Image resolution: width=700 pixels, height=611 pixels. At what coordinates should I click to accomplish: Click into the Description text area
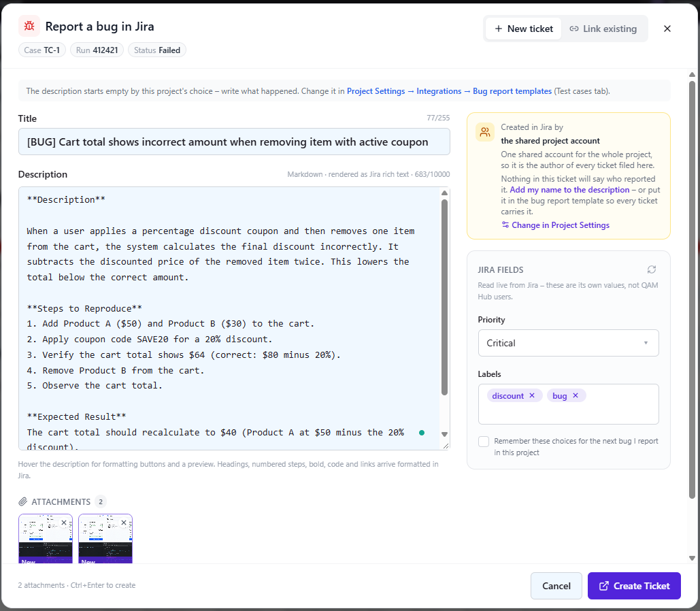click(x=229, y=318)
